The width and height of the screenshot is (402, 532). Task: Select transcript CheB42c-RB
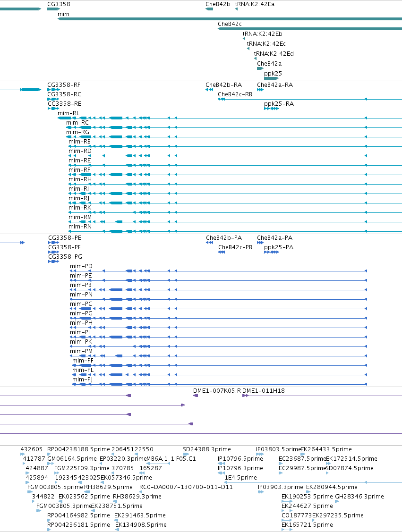click(x=235, y=94)
